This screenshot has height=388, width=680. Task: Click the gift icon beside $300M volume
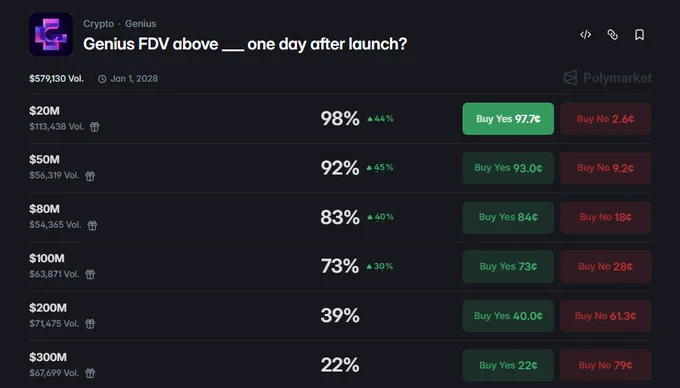[x=90, y=373]
